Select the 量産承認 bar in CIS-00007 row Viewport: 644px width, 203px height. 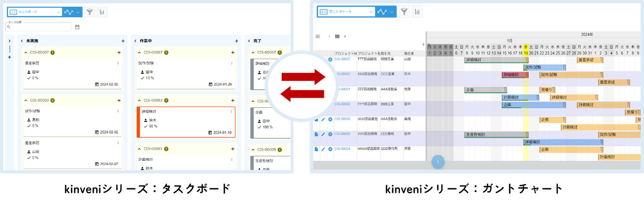590,60
